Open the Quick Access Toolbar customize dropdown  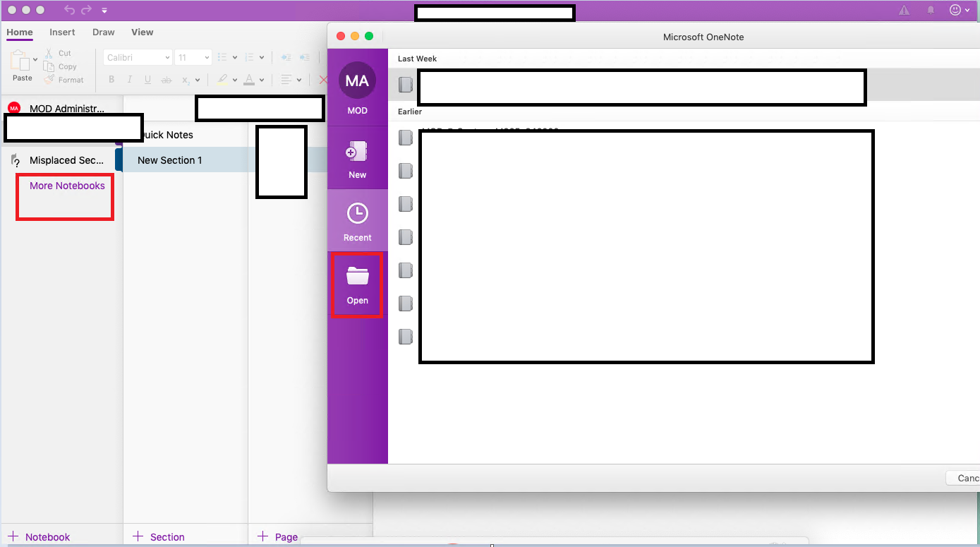coord(104,11)
